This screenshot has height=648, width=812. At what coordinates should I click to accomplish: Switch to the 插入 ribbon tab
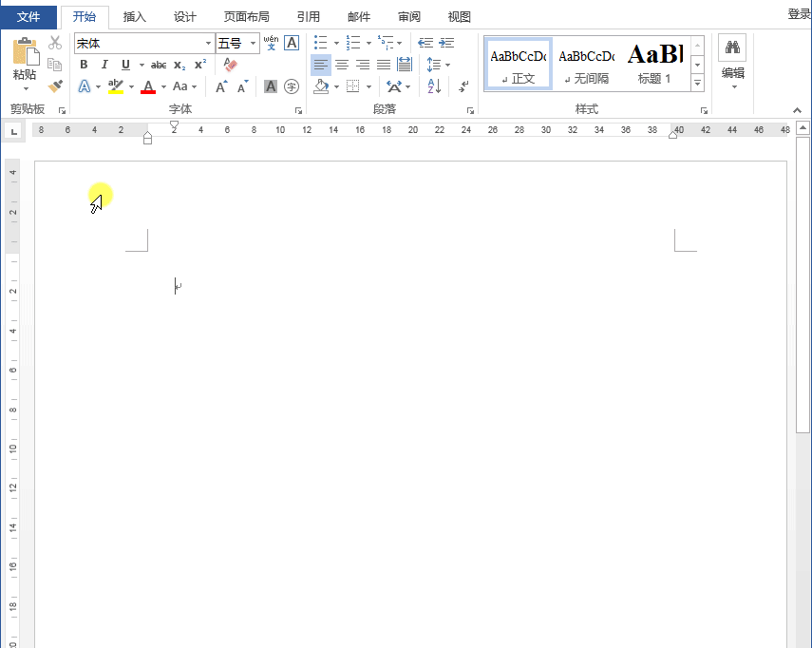pos(135,16)
